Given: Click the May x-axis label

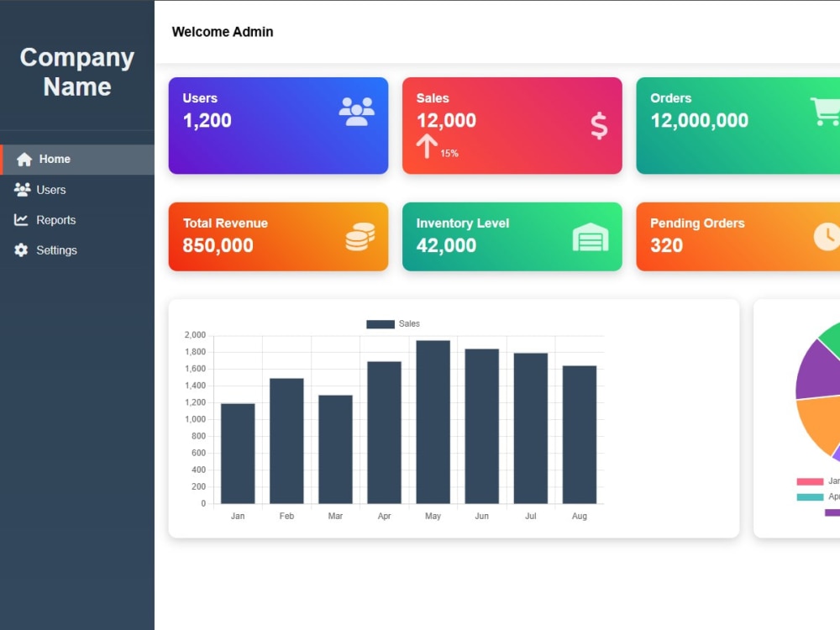Looking at the screenshot, I should pyautogui.click(x=433, y=516).
